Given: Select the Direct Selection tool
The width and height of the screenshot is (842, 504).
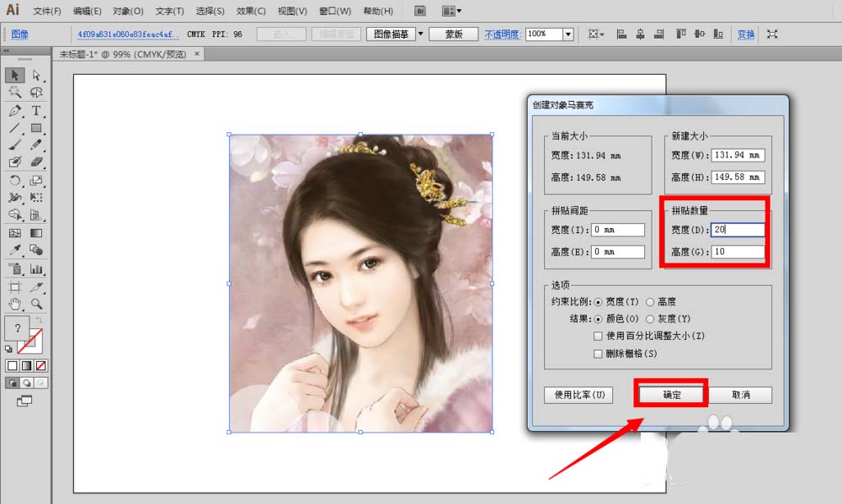Looking at the screenshot, I should [x=36, y=75].
